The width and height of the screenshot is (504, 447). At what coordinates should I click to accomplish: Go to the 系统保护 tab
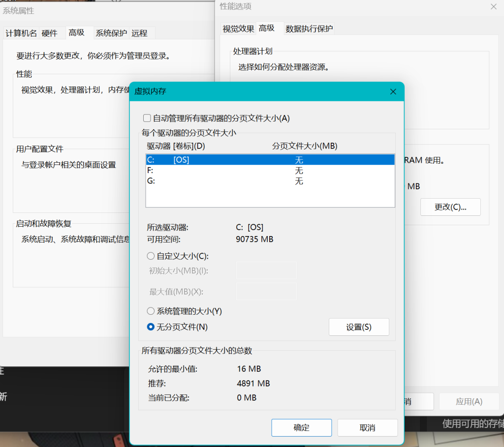[111, 33]
